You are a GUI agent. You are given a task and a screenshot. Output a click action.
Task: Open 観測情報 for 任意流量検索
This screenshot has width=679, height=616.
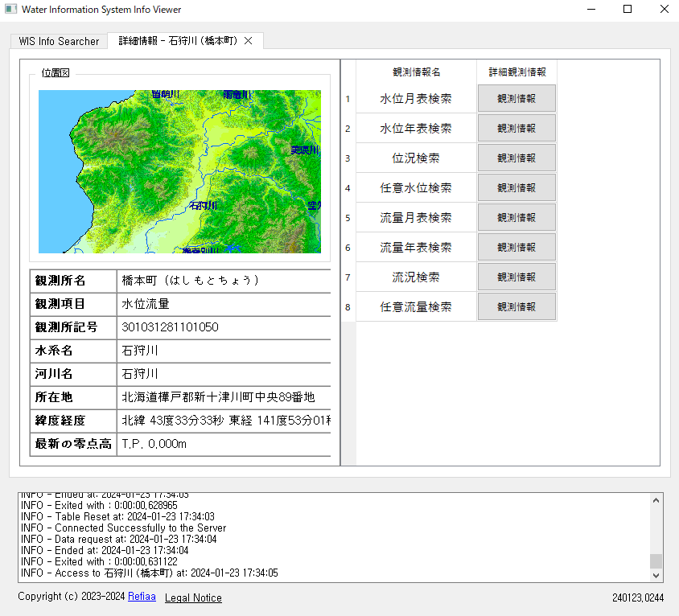516,307
